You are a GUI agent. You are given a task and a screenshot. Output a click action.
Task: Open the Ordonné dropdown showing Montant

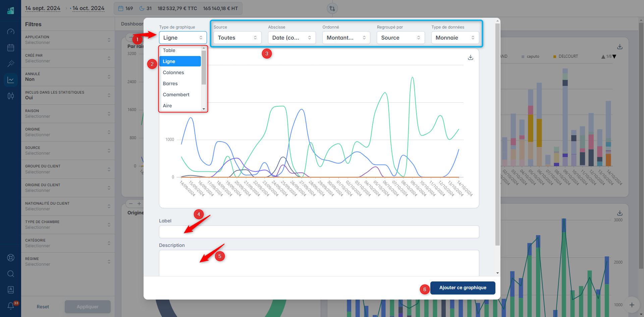click(x=346, y=38)
